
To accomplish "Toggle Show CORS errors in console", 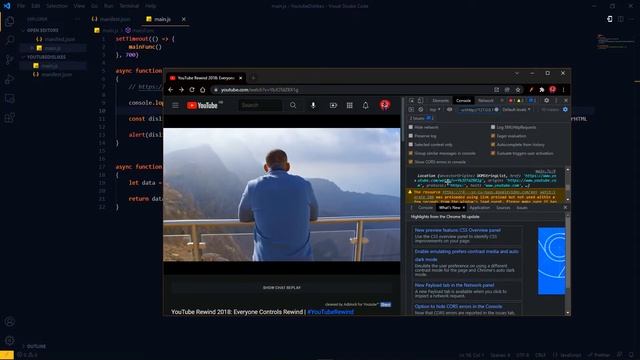I will coord(411,162).
